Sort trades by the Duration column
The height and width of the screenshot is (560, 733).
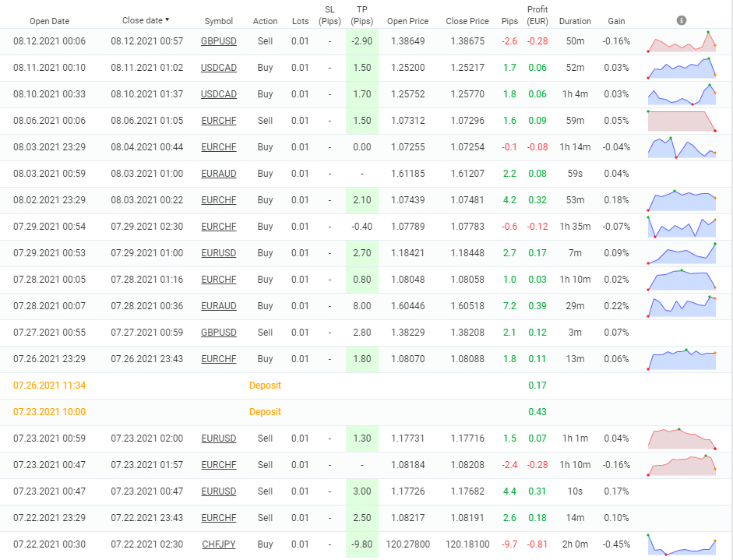(575, 21)
